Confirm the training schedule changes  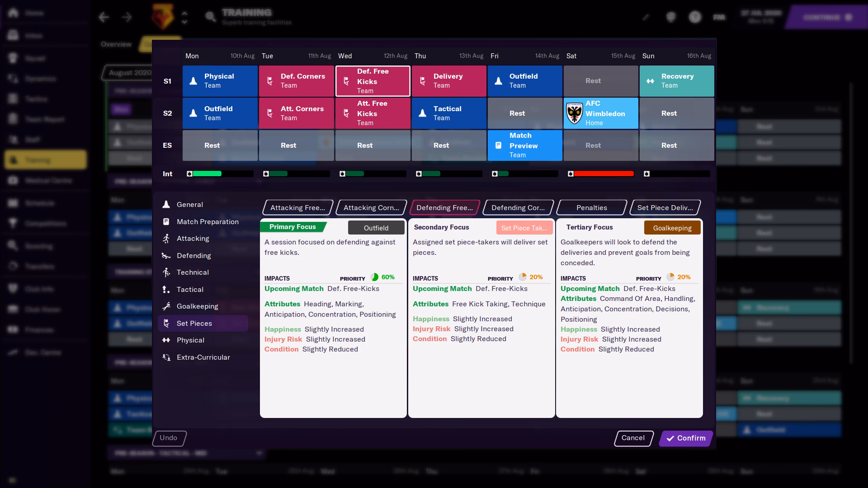[685, 438]
